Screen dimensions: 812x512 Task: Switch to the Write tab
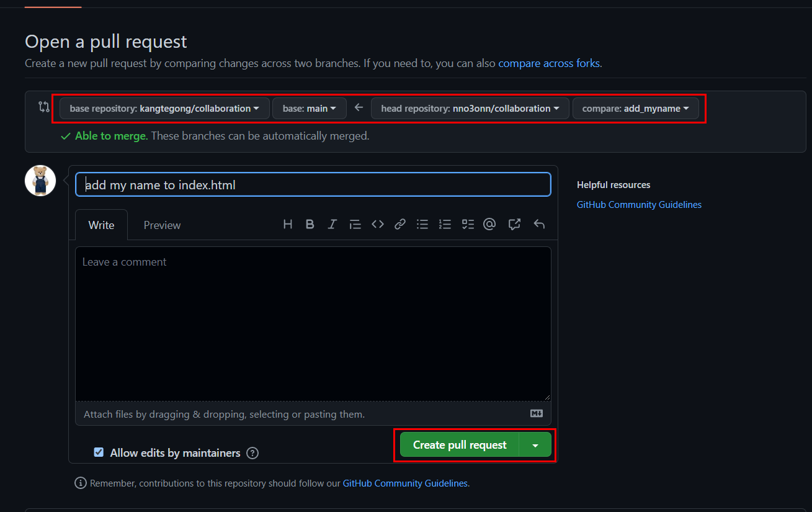(x=101, y=225)
